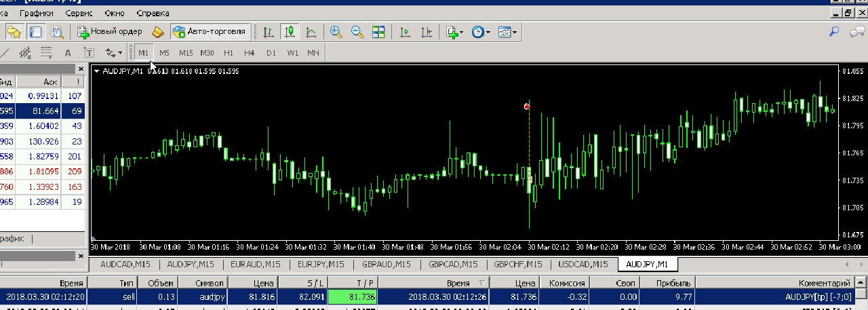
Task: Select the text label 'T' tool
Action: [x=88, y=52]
